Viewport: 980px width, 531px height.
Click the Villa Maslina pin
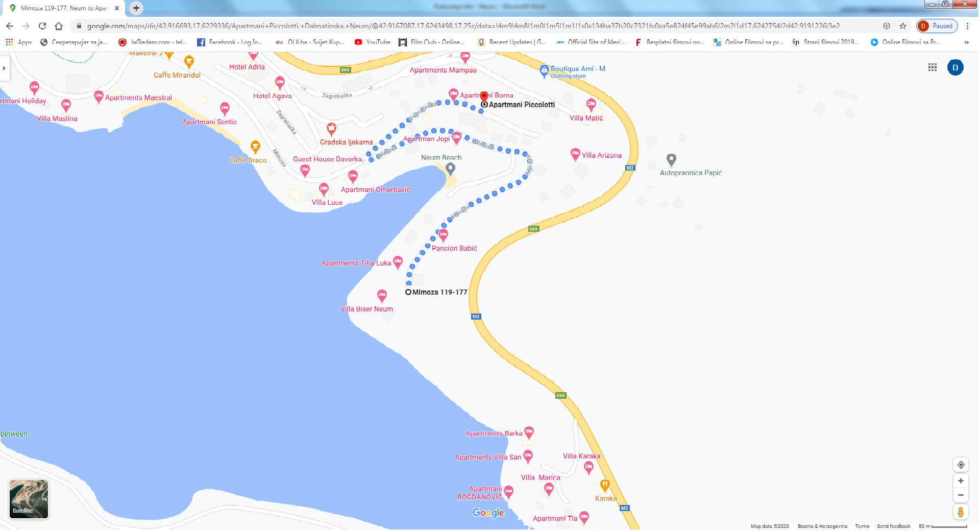point(66,106)
